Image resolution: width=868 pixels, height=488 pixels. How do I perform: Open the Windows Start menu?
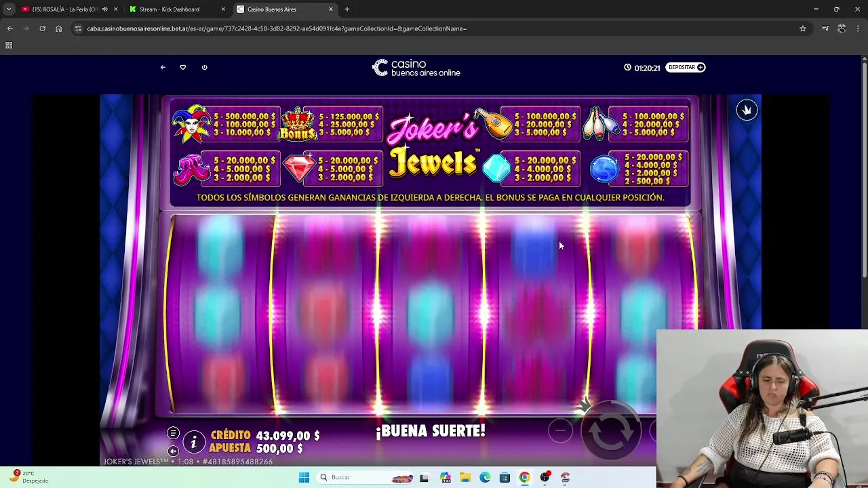click(x=304, y=477)
